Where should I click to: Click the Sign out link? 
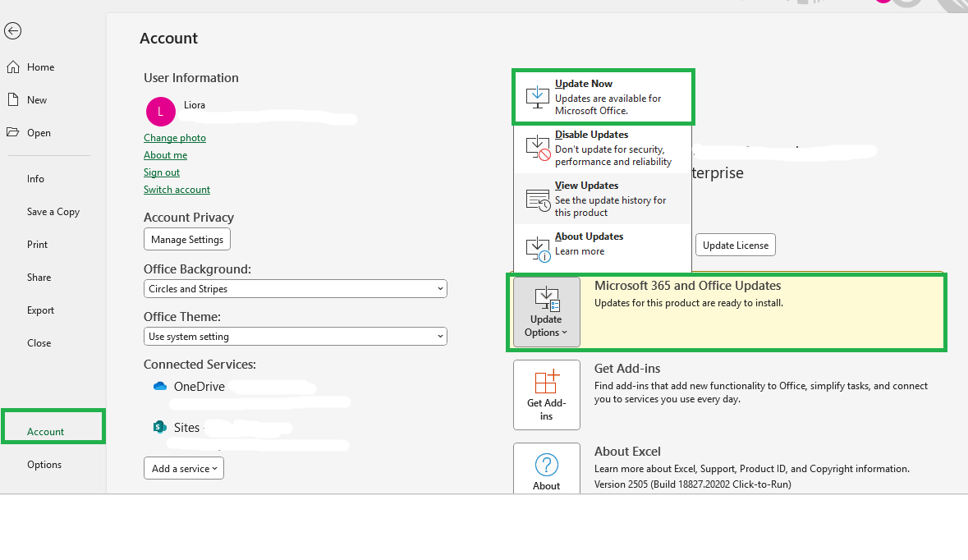[x=162, y=172]
